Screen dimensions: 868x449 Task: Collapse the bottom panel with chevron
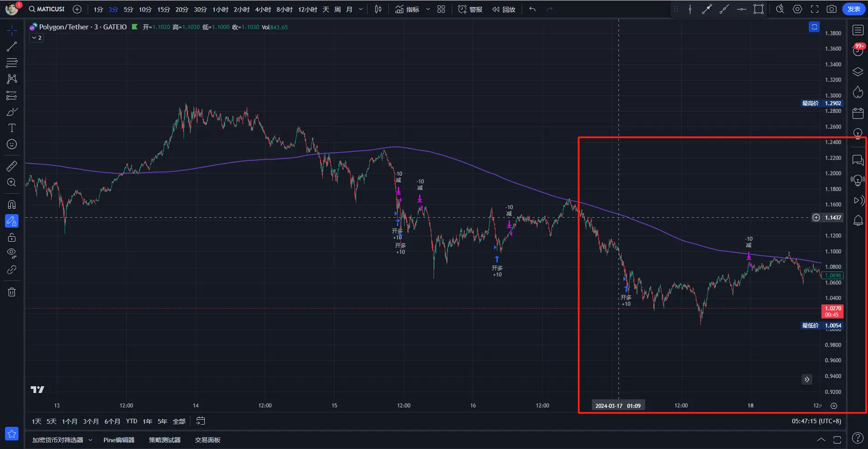coord(821,440)
